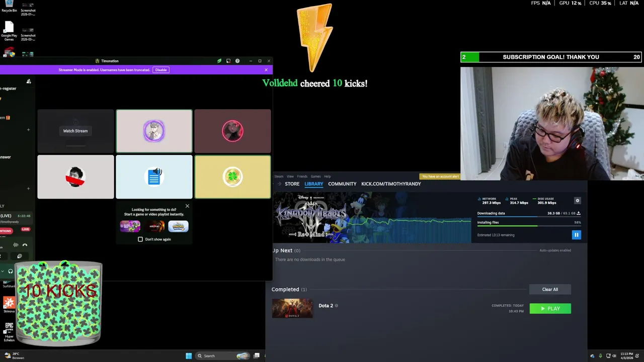Click the upper plus icon in Discord channel list

(28, 130)
